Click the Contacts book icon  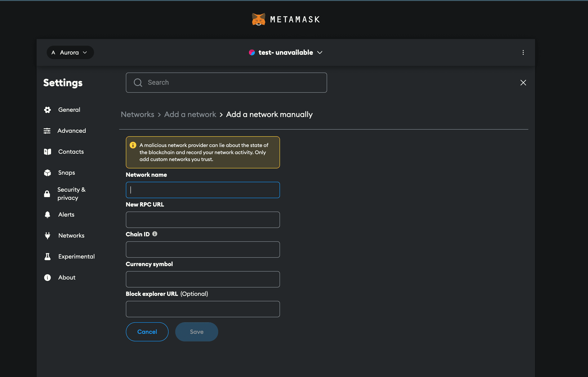[48, 152]
